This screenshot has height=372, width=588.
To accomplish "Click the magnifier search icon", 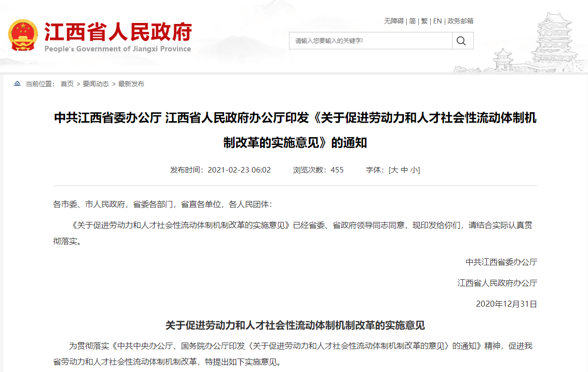I will click(461, 41).
